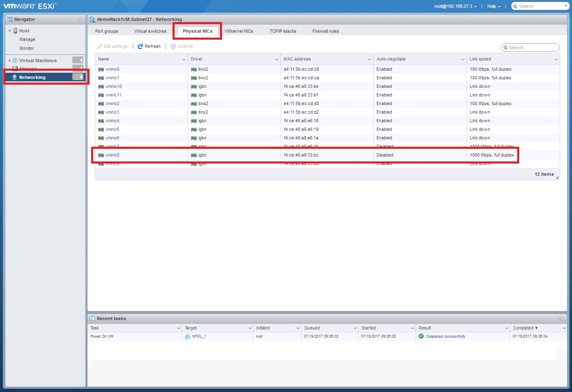
Task: Open the Auto-negotiate column dropdown arrow
Action: 463,60
